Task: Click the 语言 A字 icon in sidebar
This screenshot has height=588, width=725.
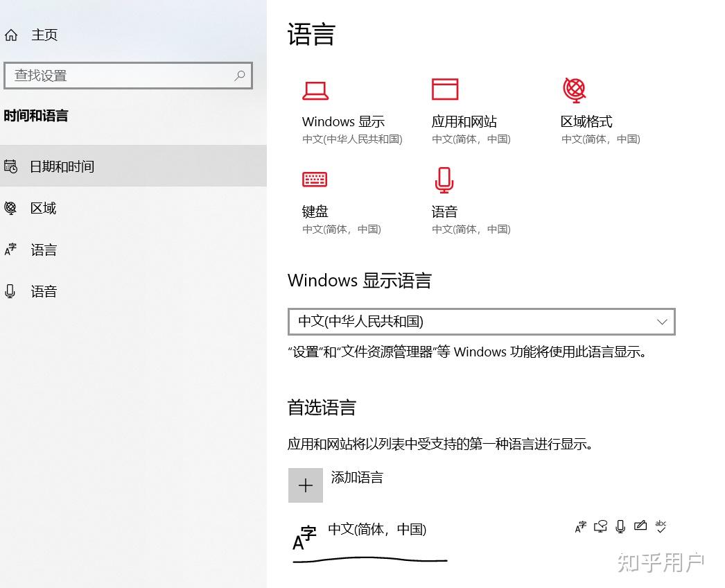Action: pos(10,250)
